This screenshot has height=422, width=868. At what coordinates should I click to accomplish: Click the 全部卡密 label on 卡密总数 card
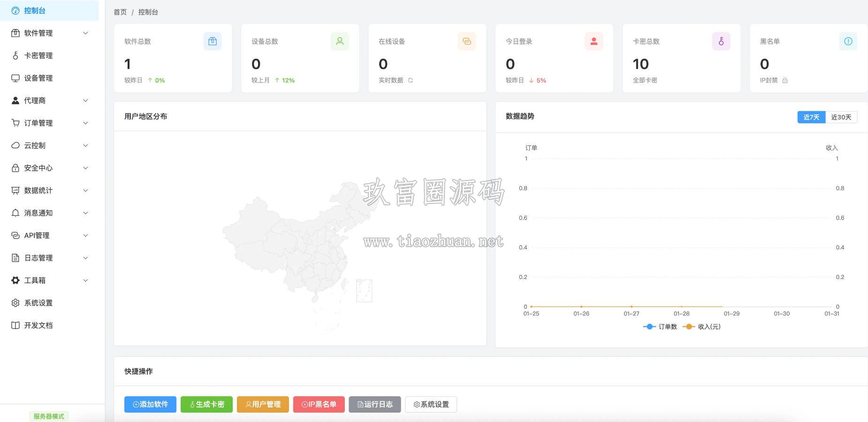tap(645, 80)
